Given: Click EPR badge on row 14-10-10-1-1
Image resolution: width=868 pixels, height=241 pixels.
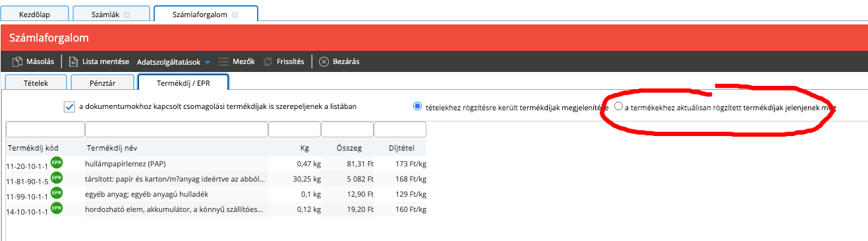Looking at the screenshot, I should point(57,208).
